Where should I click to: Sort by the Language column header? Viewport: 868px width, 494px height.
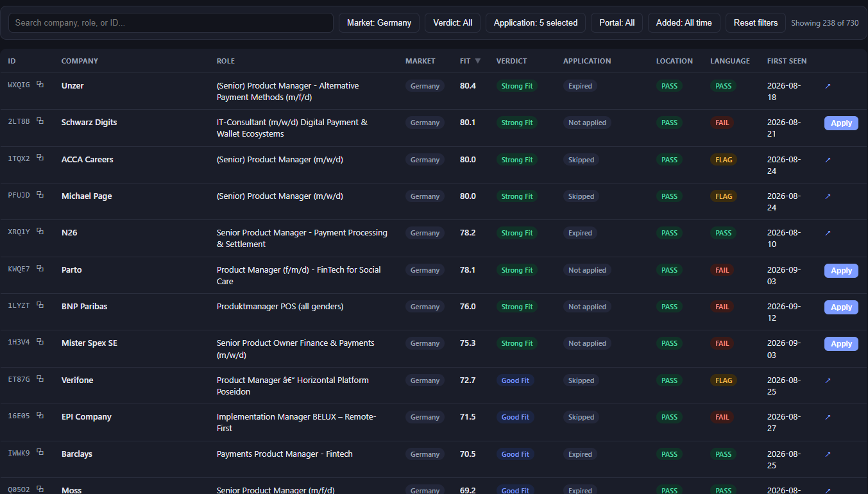coord(730,61)
